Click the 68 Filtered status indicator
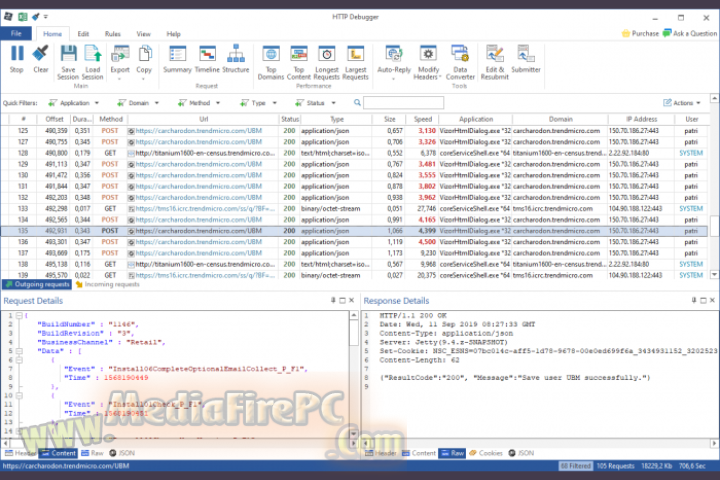Screen dimensions: 720x480 point(575,466)
